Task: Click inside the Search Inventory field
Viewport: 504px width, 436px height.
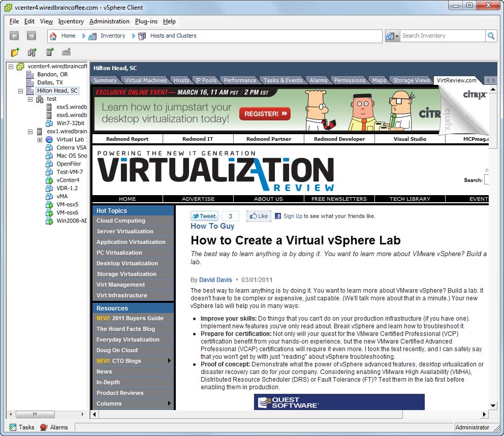Action: tap(443, 36)
